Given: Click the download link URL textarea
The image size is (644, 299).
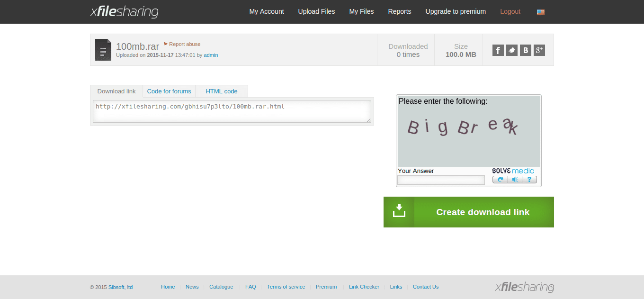Looking at the screenshot, I should 232,111.
